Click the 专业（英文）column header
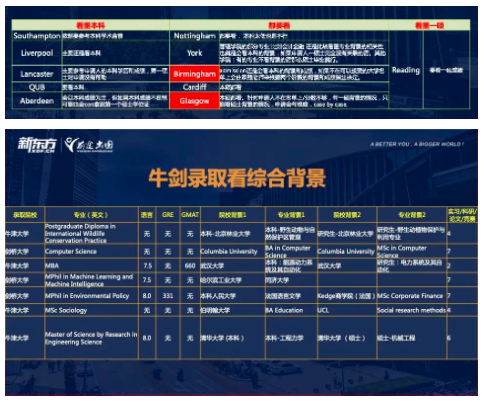The width and height of the screenshot is (485, 402). (91, 215)
